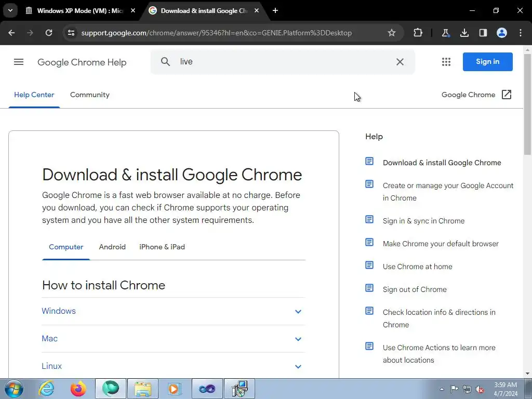Image resolution: width=532 pixels, height=399 pixels.
Task: Bookmark this page with the star icon
Action: [x=392, y=33]
